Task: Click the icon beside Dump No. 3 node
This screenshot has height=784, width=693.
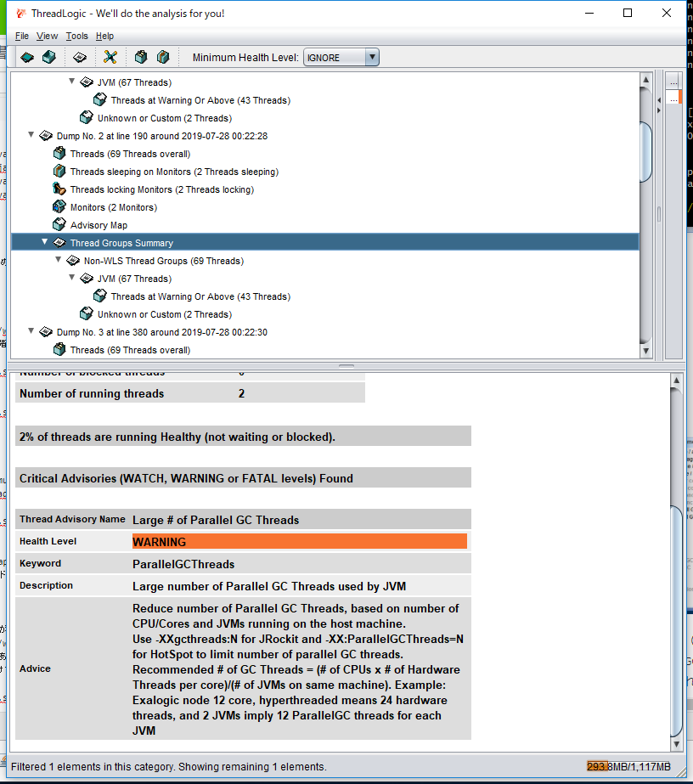Action: pos(46,332)
